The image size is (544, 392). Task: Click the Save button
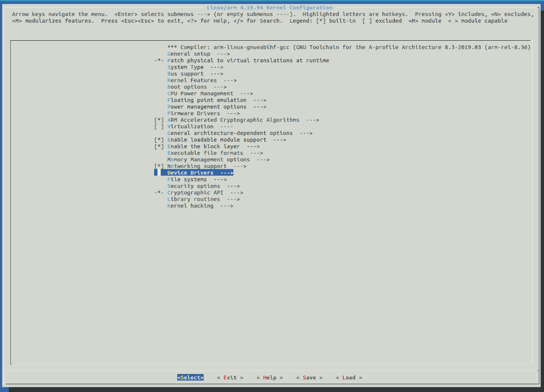point(309,378)
